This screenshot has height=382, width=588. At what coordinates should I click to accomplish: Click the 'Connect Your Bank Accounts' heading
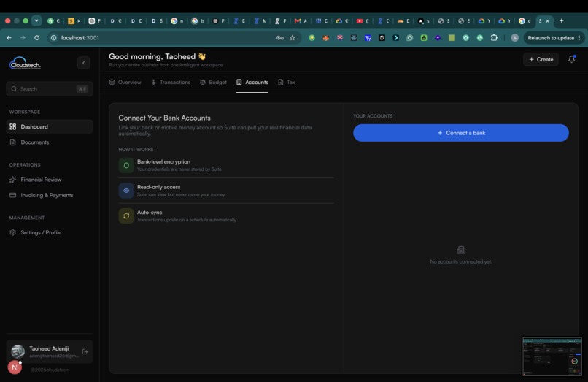(x=164, y=118)
